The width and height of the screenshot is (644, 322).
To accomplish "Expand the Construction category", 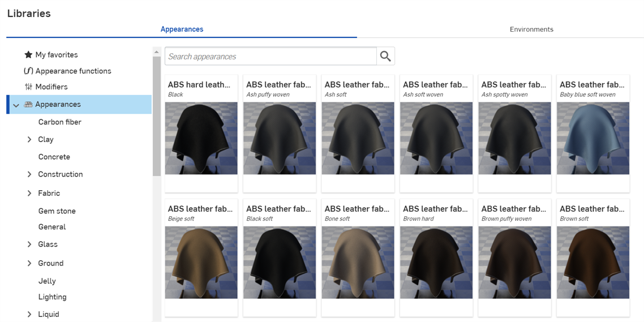I will 29,174.
